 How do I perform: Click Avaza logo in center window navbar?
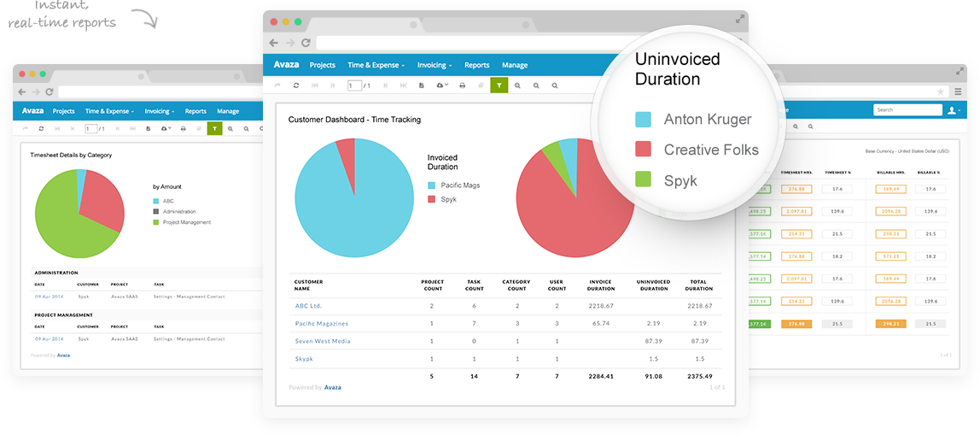(x=286, y=65)
